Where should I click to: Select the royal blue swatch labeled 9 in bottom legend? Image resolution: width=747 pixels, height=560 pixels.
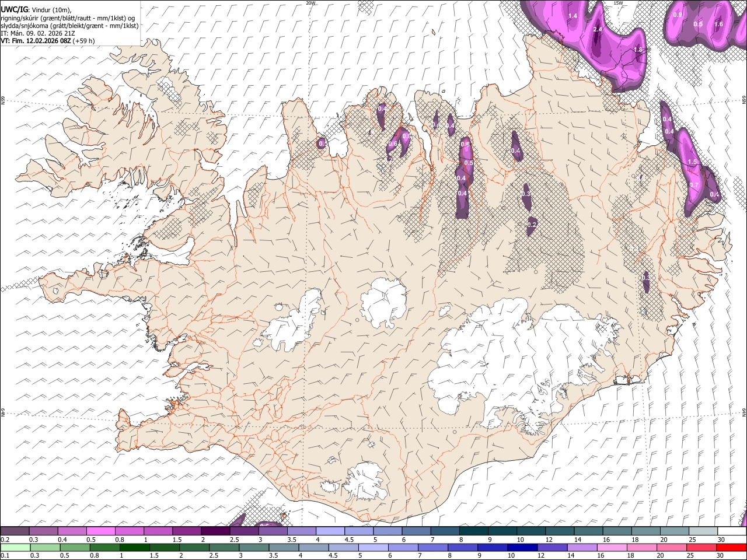492,548
